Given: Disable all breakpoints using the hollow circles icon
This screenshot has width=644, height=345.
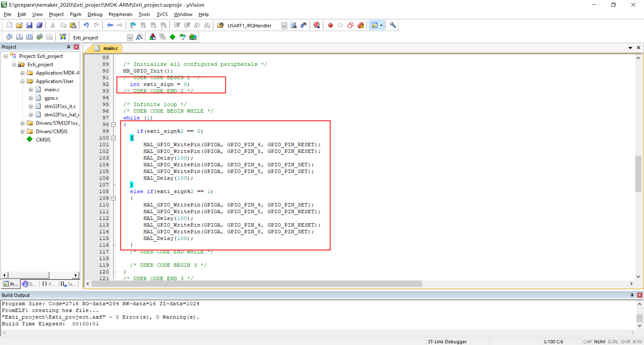Looking at the screenshot, I should point(351,25).
